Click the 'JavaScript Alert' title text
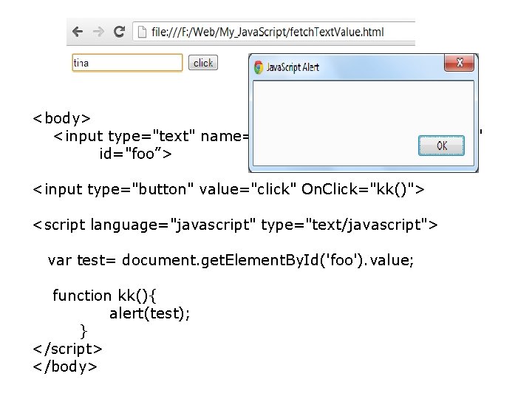 pyautogui.click(x=293, y=67)
